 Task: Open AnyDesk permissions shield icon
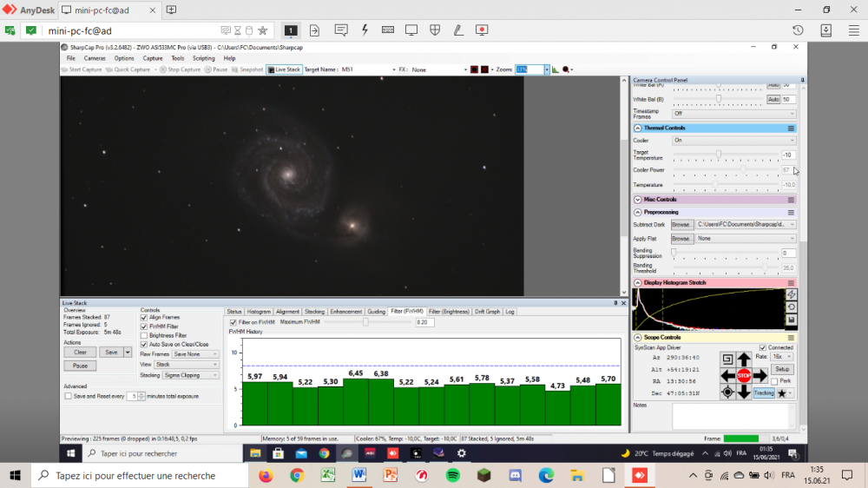pyautogui.click(x=435, y=30)
